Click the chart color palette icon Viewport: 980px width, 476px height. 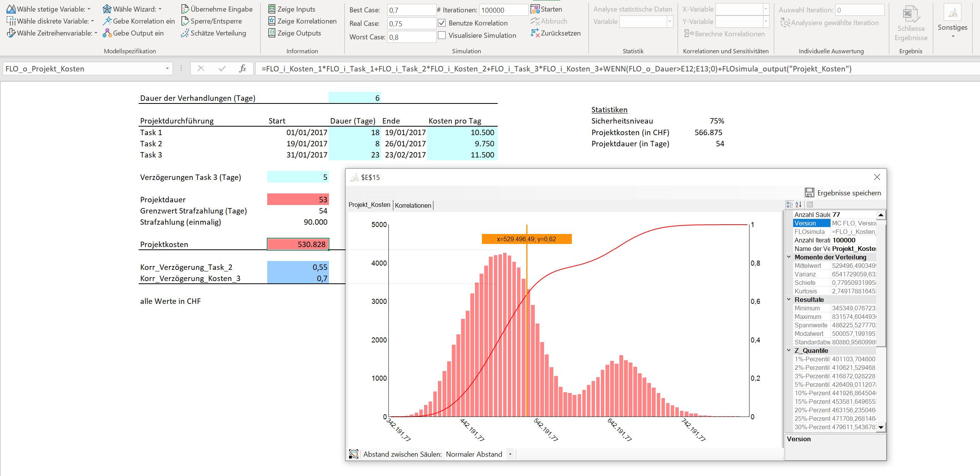[x=354, y=454]
